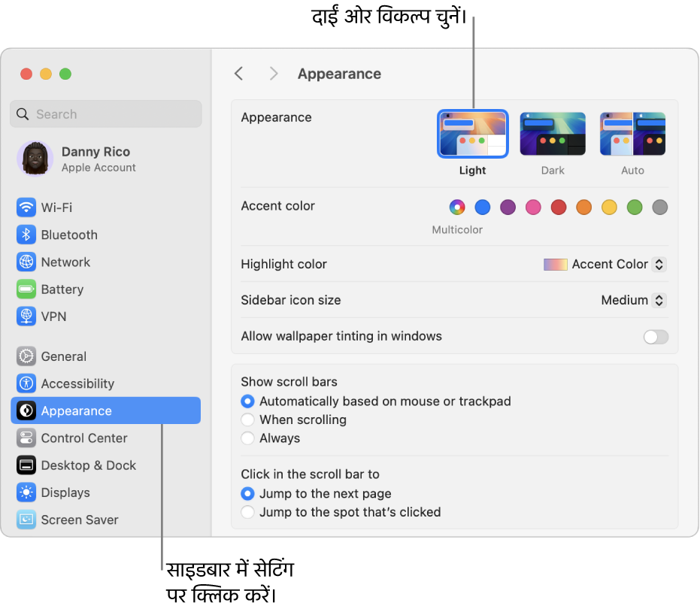This screenshot has height=612, width=700.
Task: Open Bluetooth settings in sidebar
Action: coord(106,235)
